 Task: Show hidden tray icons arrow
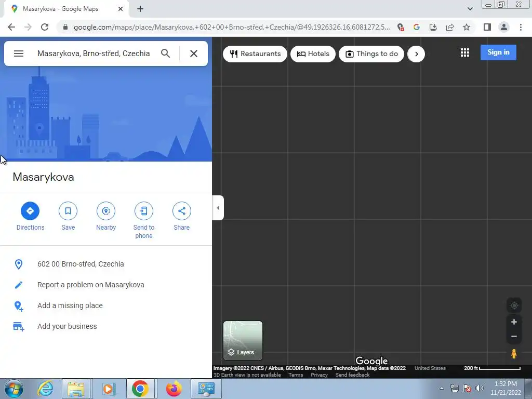442,389
